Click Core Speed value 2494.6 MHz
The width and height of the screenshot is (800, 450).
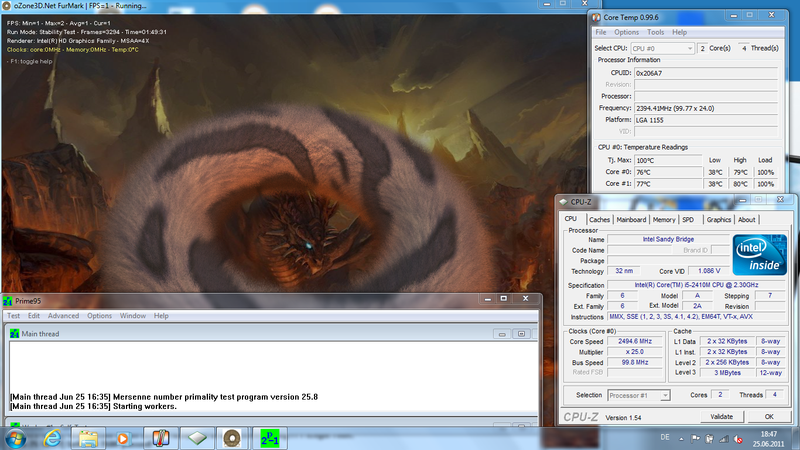[635, 341]
